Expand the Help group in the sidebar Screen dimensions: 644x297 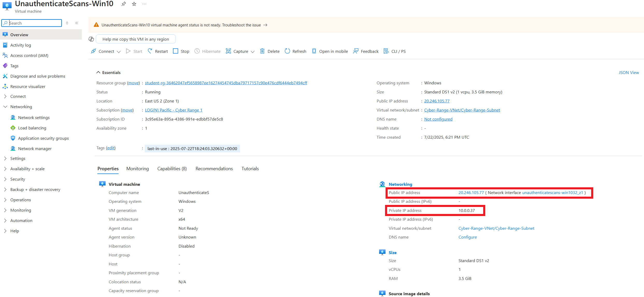[5, 231]
